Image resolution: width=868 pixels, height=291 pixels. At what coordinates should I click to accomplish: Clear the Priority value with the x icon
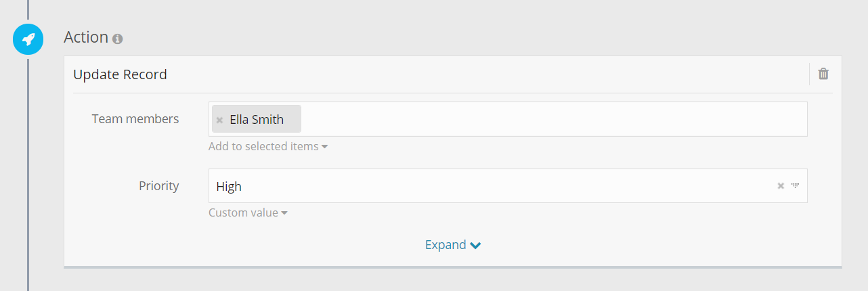pos(781,186)
